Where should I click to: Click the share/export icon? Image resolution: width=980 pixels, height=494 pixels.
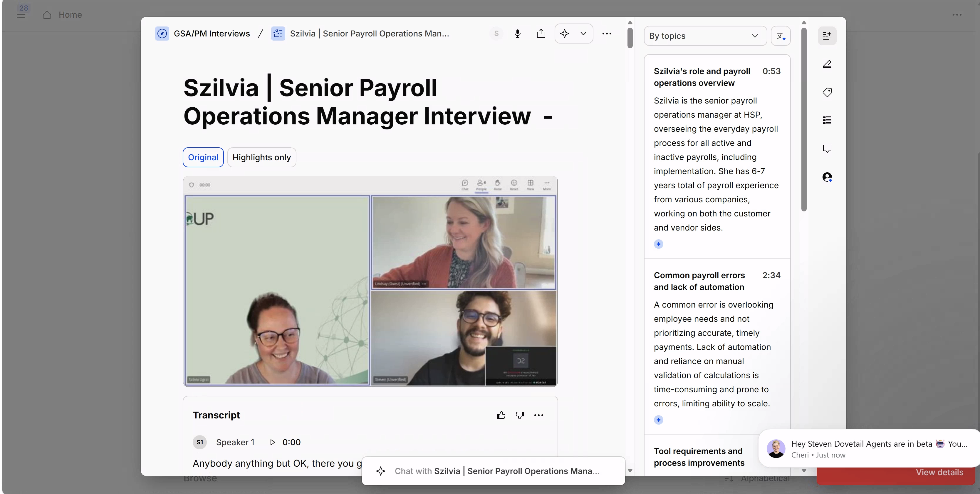(541, 34)
